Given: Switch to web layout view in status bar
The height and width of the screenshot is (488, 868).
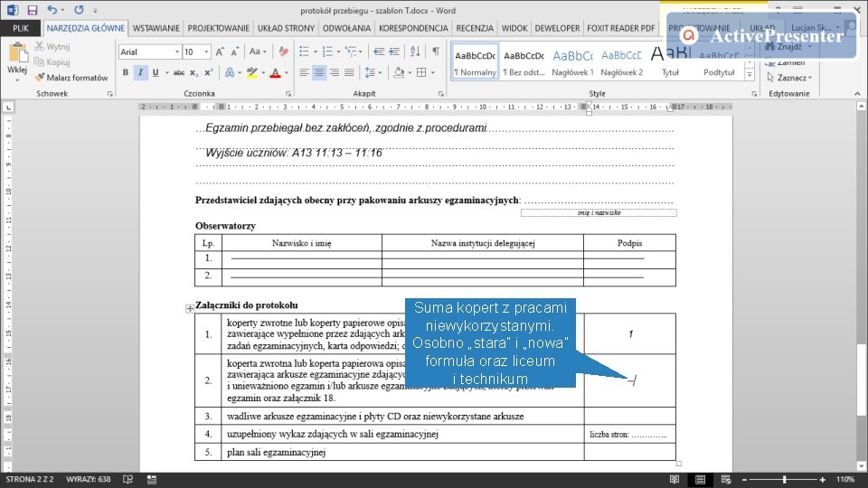Looking at the screenshot, I should coord(726,479).
